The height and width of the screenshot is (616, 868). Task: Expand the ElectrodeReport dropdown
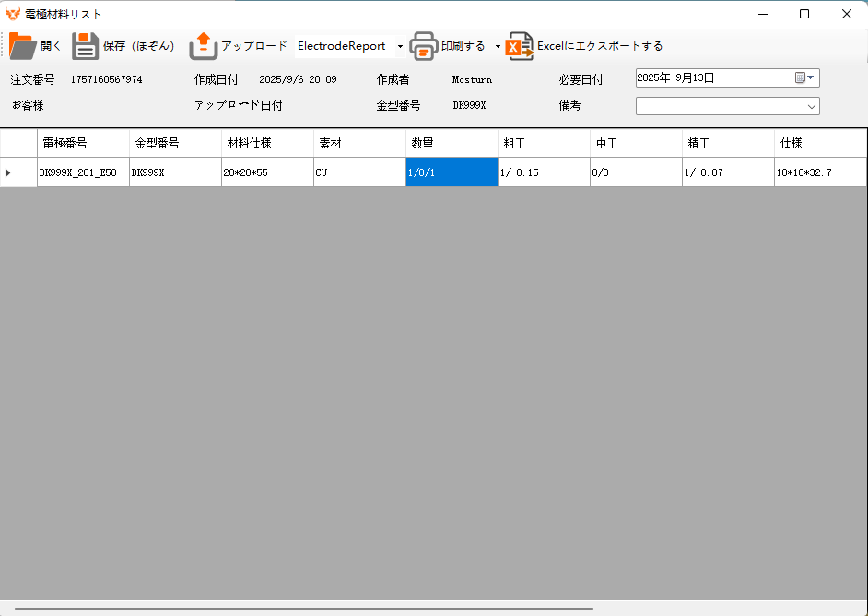pos(400,47)
